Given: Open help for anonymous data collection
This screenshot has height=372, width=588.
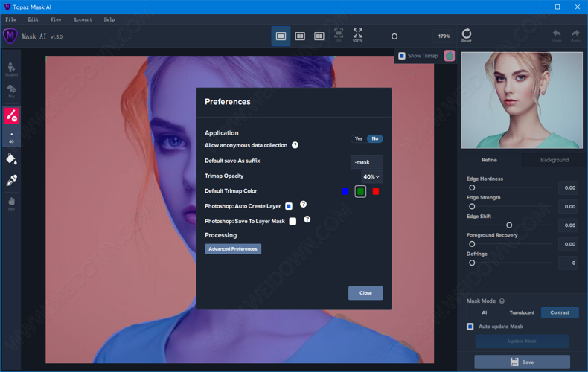Looking at the screenshot, I should coord(295,145).
